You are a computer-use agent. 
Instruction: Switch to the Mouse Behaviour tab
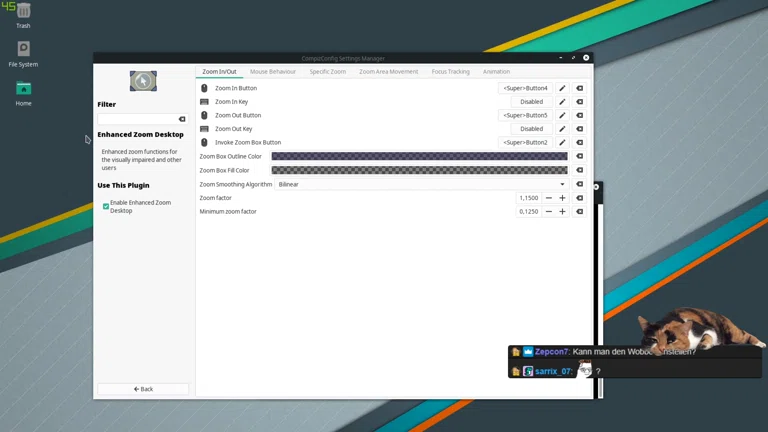(x=273, y=72)
